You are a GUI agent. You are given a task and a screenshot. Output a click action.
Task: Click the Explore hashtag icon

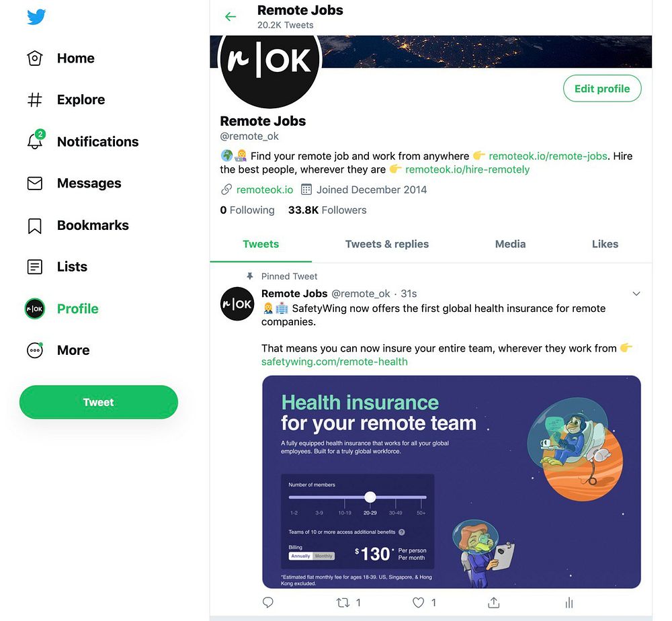coord(35,100)
